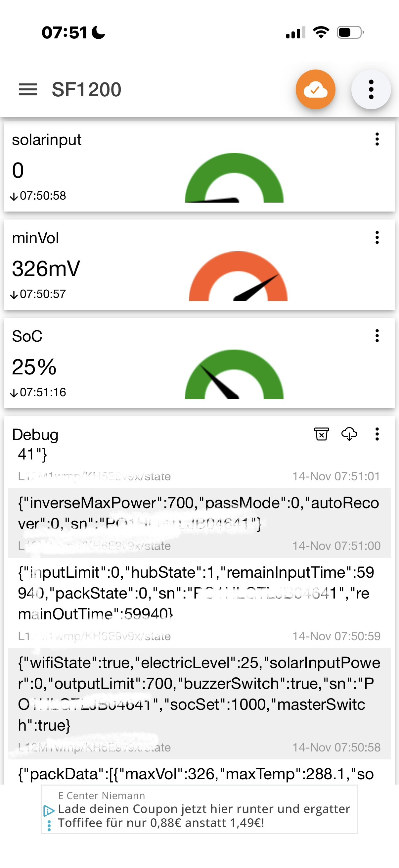
Task: Open the minVol panel options menu
Action: (377, 238)
